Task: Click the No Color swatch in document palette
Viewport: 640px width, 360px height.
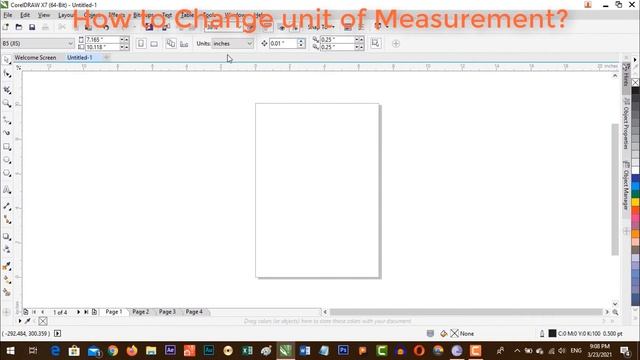Action: 43,321
